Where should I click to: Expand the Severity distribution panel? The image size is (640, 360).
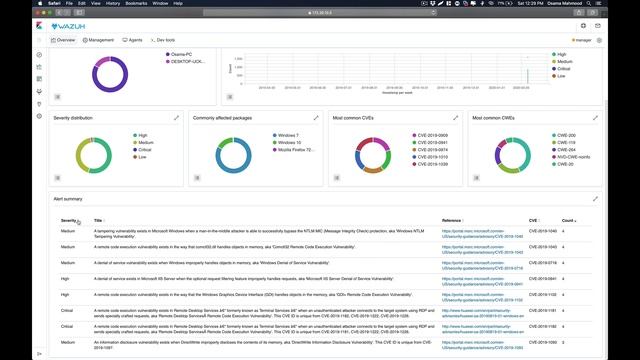[176, 118]
